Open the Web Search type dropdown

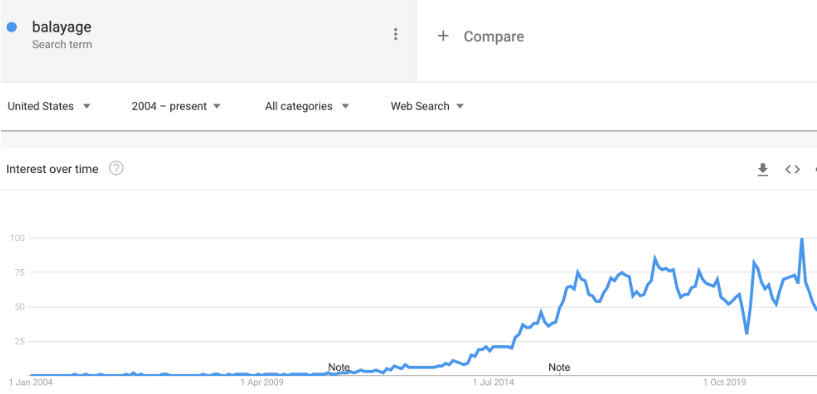(x=427, y=106)
